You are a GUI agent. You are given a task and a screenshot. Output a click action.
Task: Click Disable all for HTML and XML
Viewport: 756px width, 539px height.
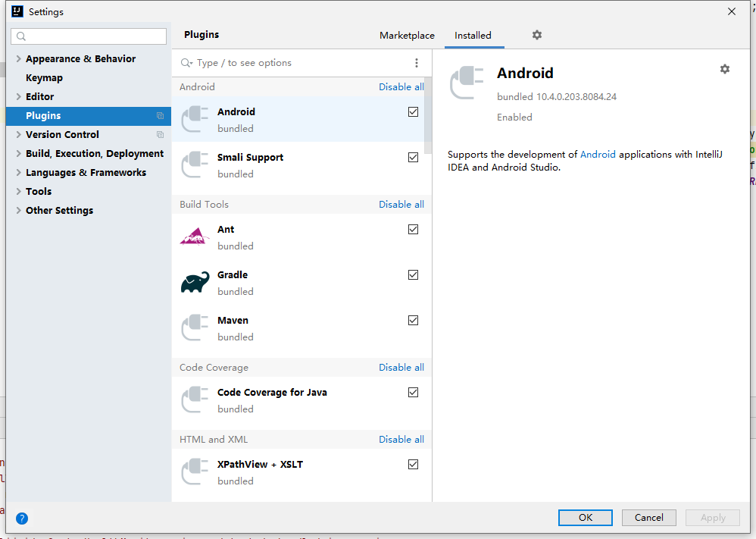[401, 439]
